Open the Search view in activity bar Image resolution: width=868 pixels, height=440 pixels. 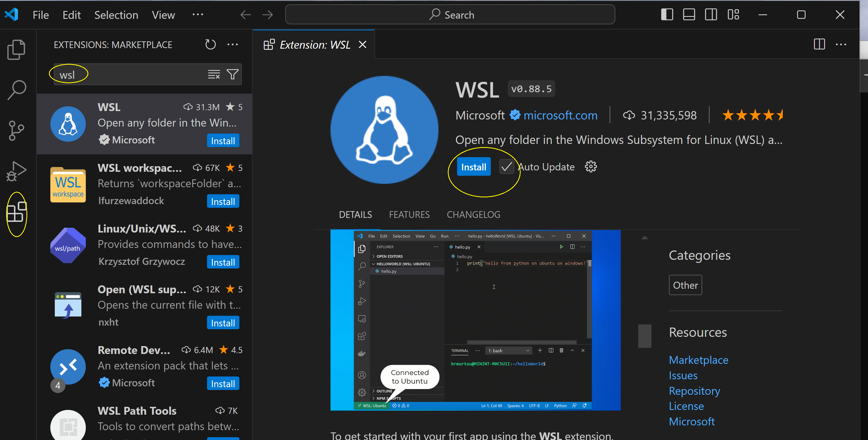coord(16,90)
